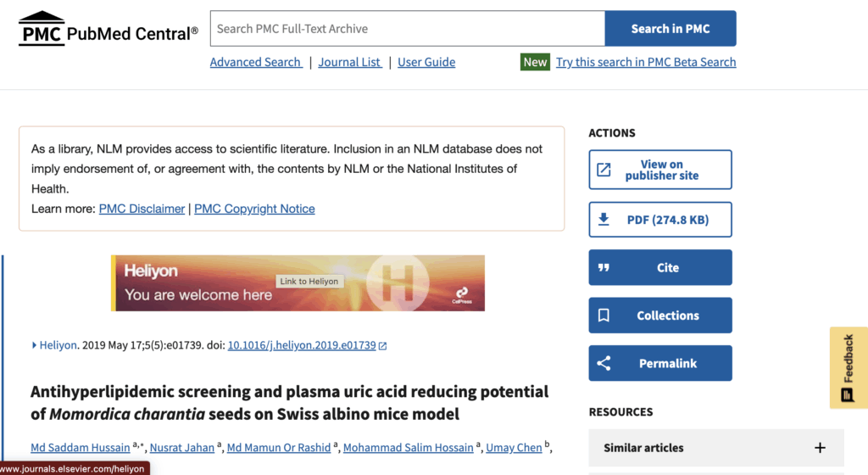The width and height of the screenshot is (868, 475).
Task: Click the PDF download arrow icon
Action: 604,220
